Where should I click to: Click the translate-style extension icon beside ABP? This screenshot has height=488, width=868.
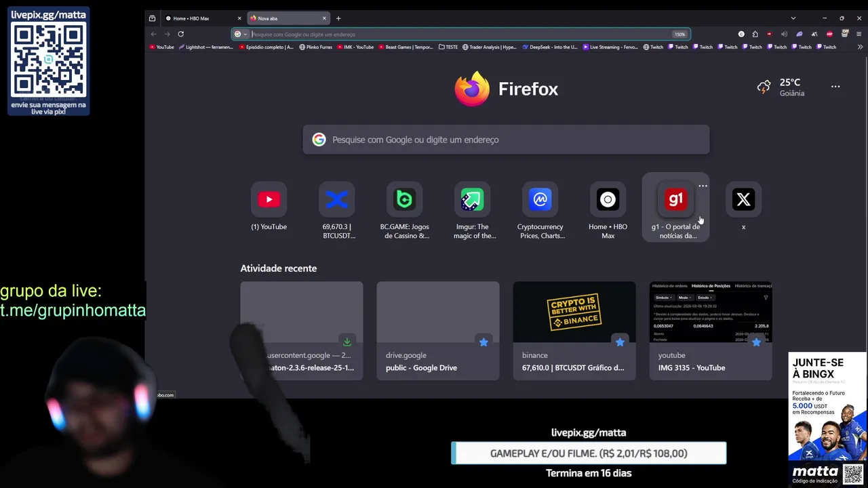pyautogui.click(x=814, y=34)
